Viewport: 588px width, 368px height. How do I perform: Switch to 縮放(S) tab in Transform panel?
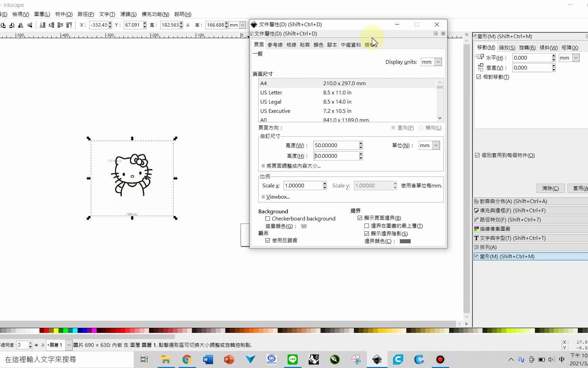point(507,48)
